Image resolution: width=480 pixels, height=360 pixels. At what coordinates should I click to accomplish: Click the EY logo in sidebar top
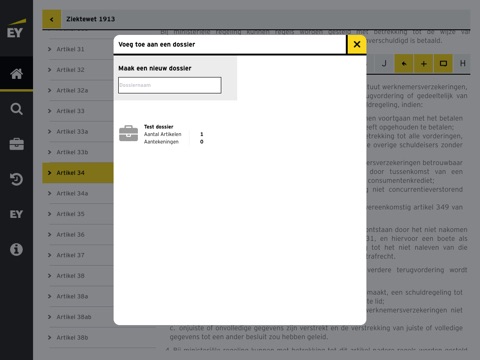tap(16, 29)
